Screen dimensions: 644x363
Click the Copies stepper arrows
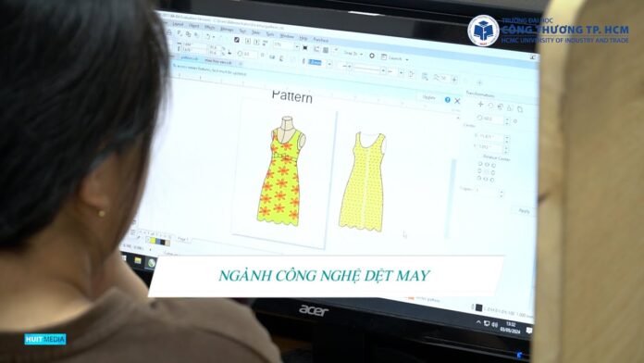pos(501,194)
